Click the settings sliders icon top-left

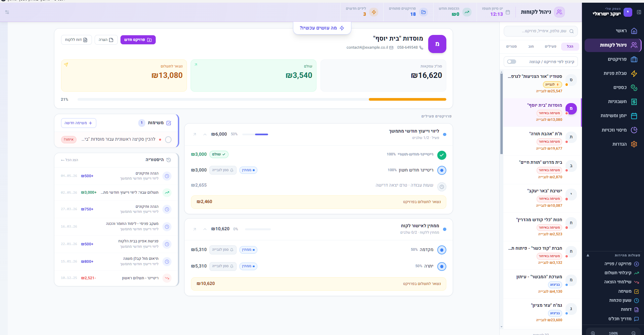coord(7,12)
